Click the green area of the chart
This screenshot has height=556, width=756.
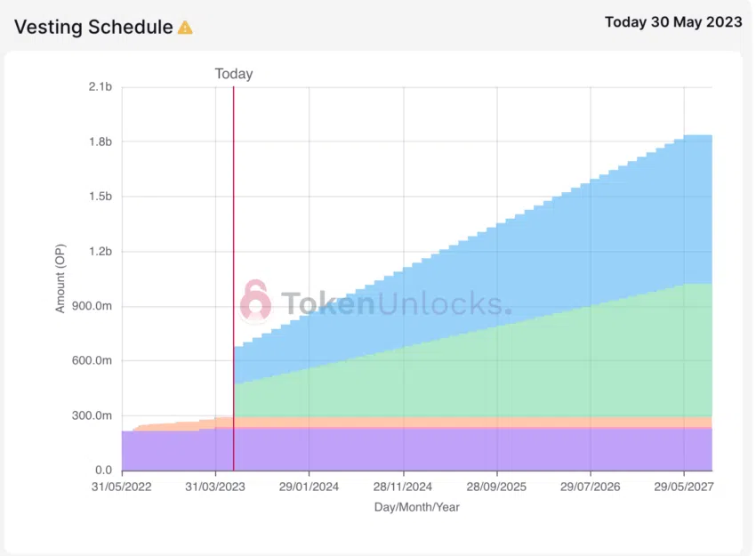[534, 374]
